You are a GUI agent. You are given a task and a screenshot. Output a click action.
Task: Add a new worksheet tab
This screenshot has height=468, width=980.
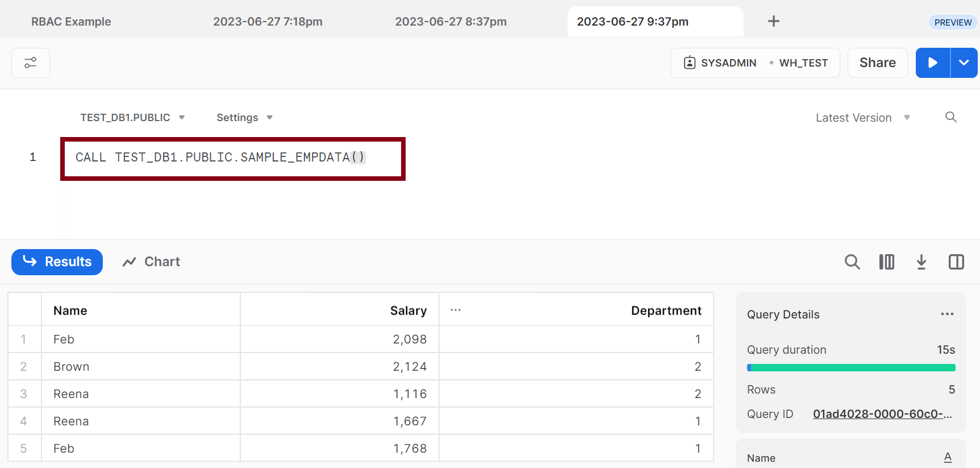[773, 22]
